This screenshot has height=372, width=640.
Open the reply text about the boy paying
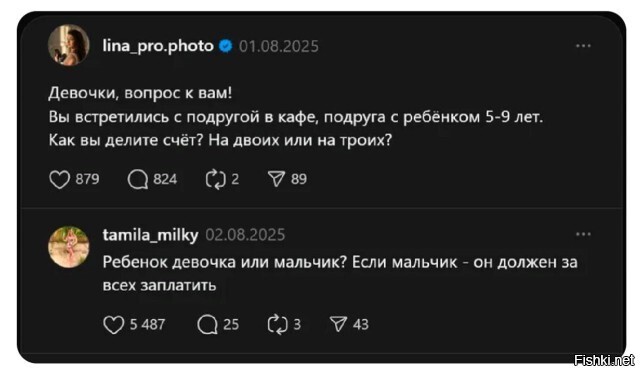tap(340, 274)
